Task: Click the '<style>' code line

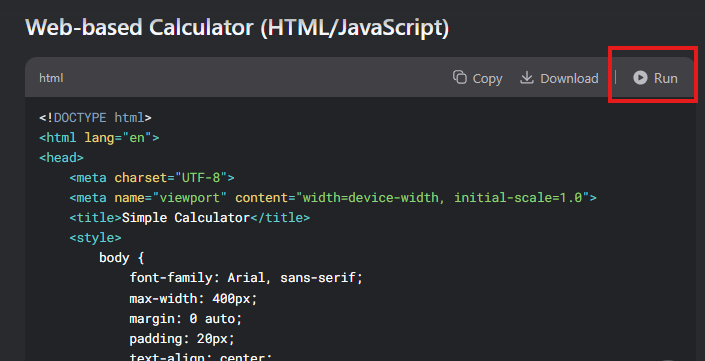Action: (x=95, y=237)
